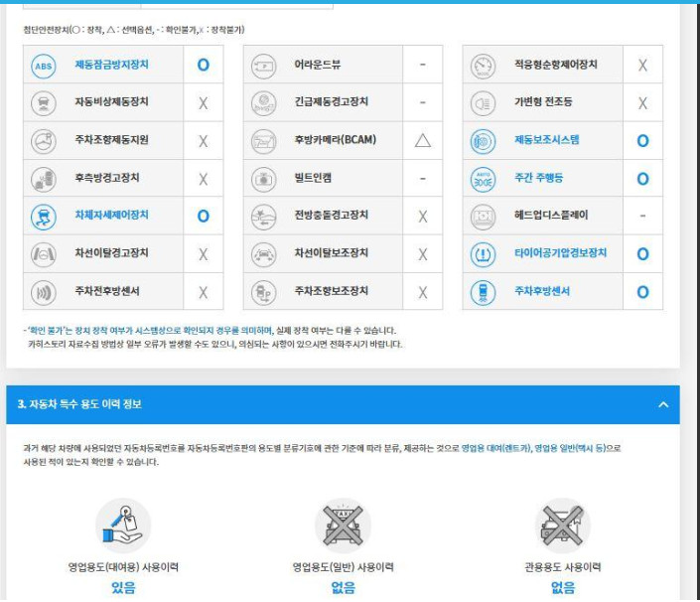This screenshot has width=700, height=602.
Task: Click the 자동비상제동장치 car icon
Action: point(44,103)
